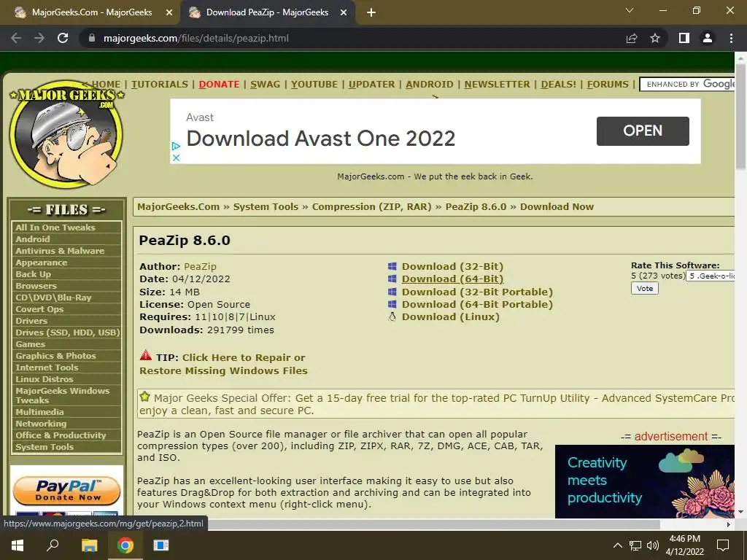Click the AdChoices triangle icon on Avast ad

176,146
